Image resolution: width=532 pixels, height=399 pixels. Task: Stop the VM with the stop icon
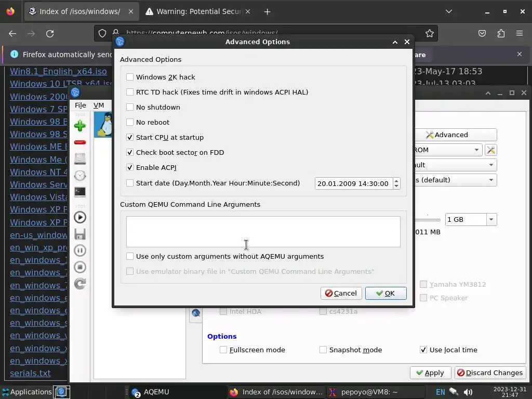(80, 268)
